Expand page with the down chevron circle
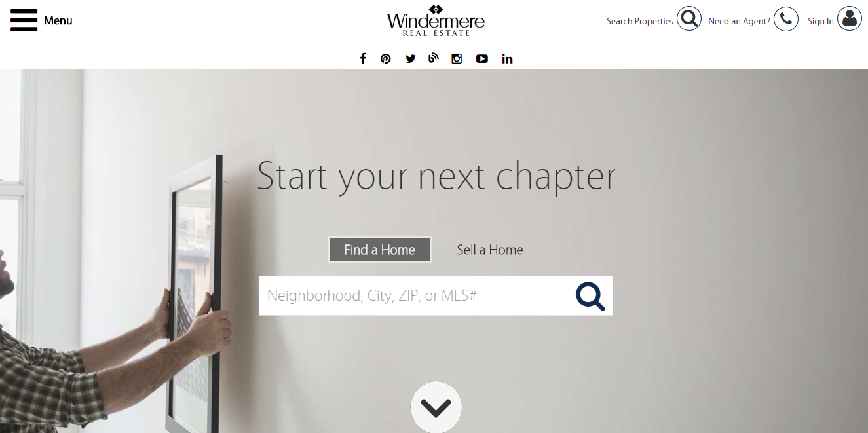 436,407
